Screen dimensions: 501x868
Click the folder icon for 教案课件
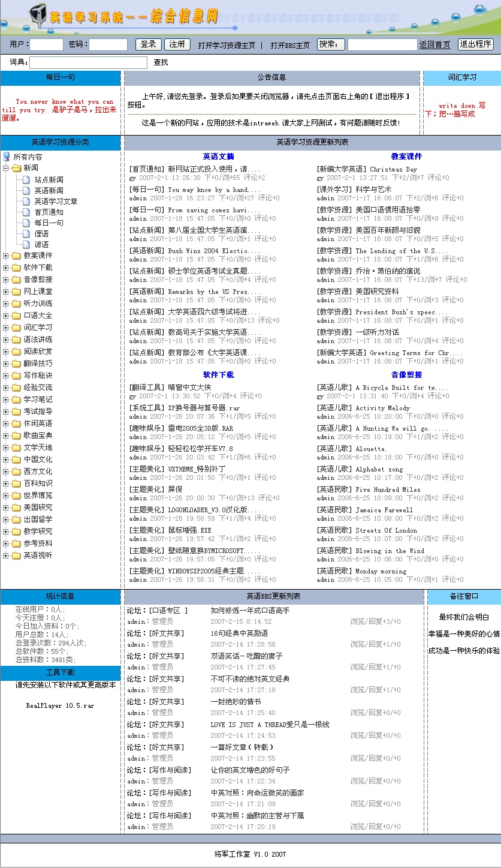point(16,256)
